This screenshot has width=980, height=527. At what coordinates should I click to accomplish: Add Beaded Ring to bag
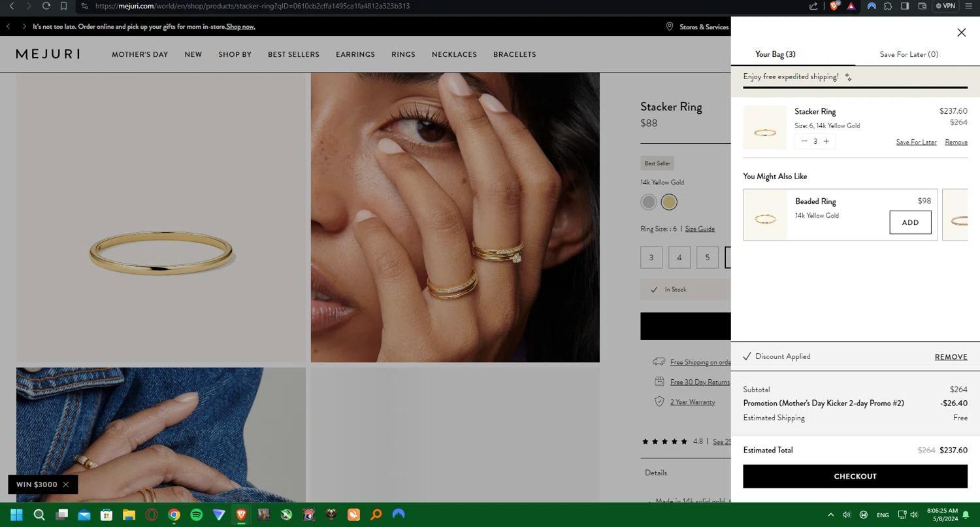pos(910,222)
